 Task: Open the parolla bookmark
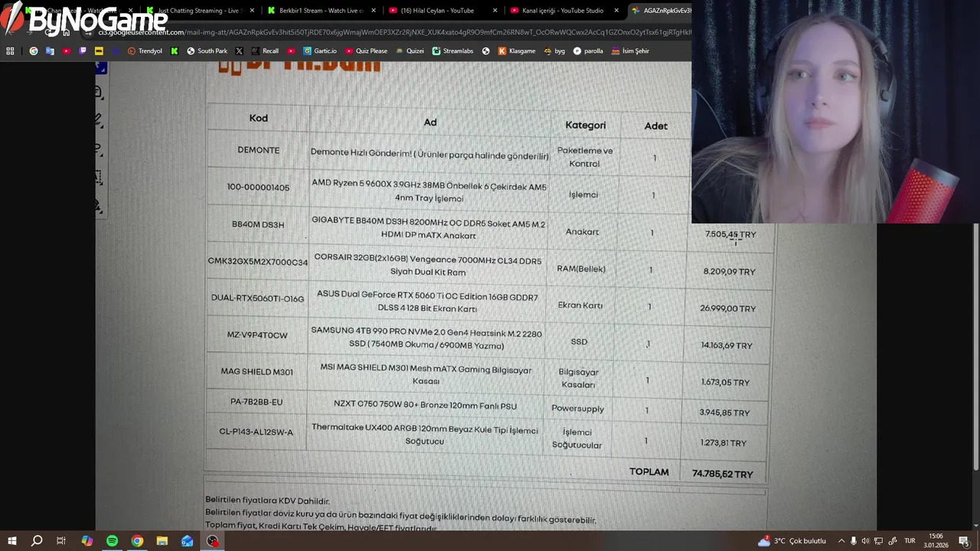[x=588, y=51]
